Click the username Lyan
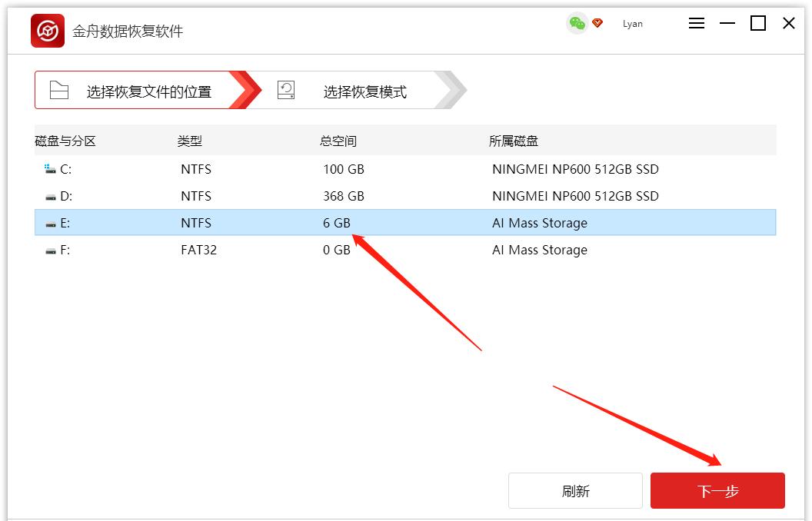Viewport: 812px width, 521px height. (633, 24)
